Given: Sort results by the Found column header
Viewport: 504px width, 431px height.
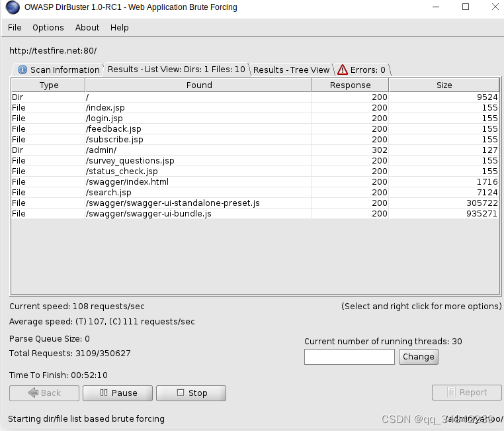Looking at the screenshot, I should pyautogui.click(x=198, y=85).
